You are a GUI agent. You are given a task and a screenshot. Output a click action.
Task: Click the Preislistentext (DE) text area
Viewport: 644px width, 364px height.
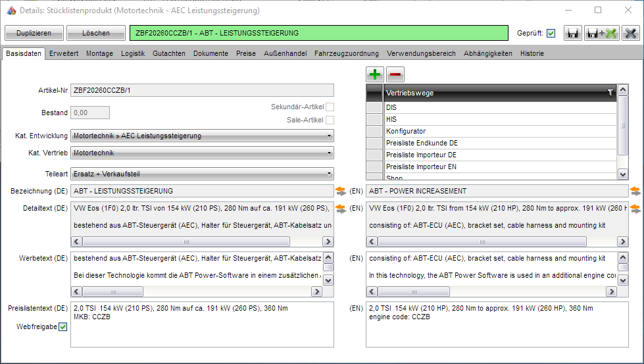(202, 325)
